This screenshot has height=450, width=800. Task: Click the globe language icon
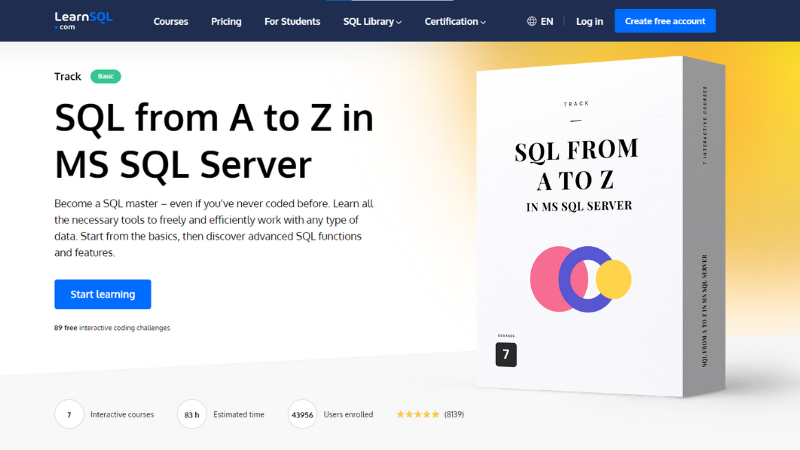click(532, 21)
